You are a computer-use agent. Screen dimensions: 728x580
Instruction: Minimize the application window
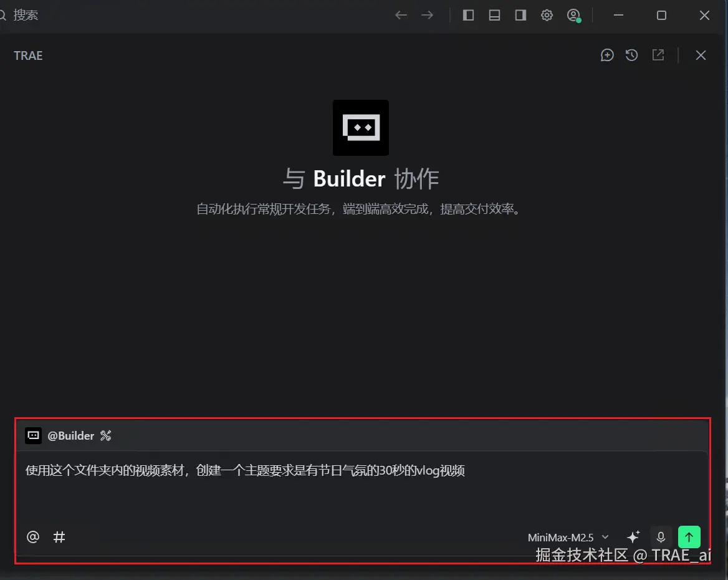tap(618, 16)
